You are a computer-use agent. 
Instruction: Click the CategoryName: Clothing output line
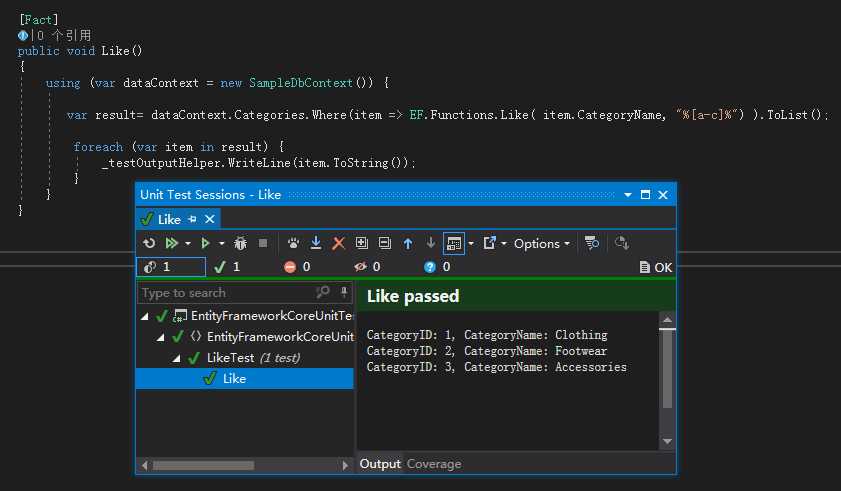(487, 335)
